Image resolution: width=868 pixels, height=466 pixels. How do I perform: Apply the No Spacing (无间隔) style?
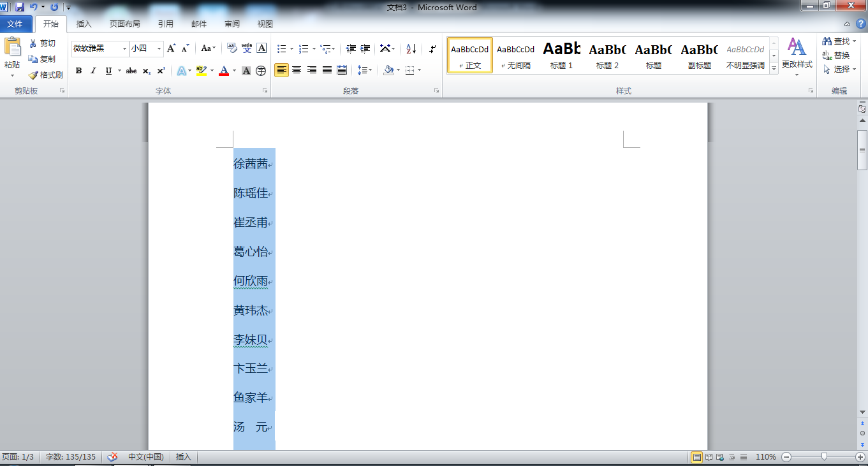(x=515, y=55)
